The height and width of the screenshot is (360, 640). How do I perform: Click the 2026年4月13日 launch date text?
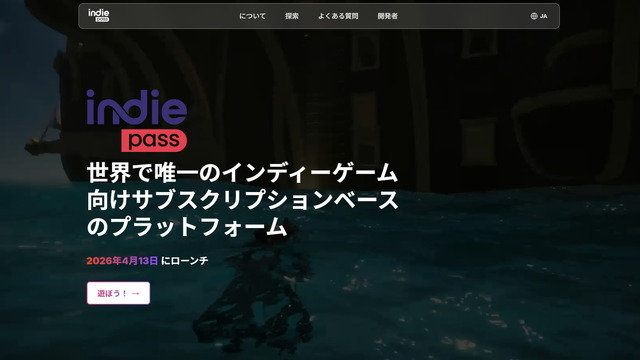(x=122, y=260)
